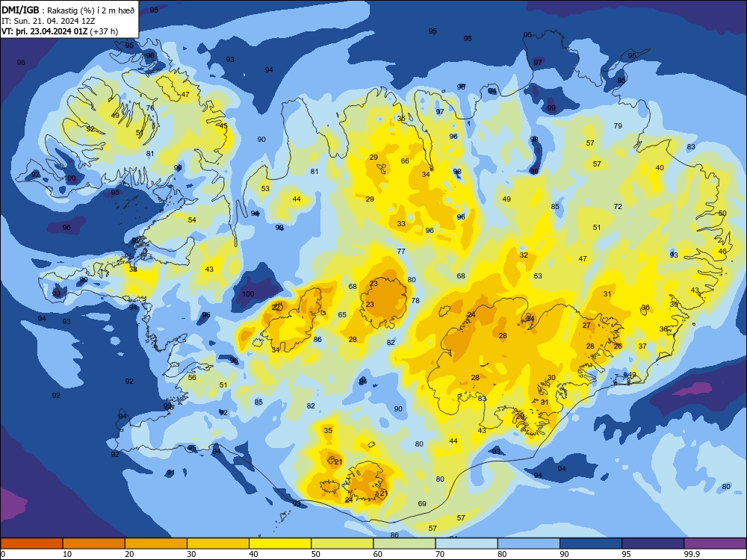Click the '33' humidity value on the map
The height and width of the screenshot is (560, 747).
pos(401,224)
